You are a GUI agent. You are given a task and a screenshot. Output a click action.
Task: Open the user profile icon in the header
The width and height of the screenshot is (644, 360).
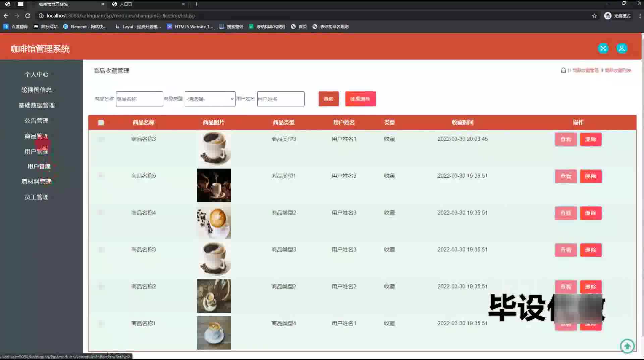click(x=622, y=48)
